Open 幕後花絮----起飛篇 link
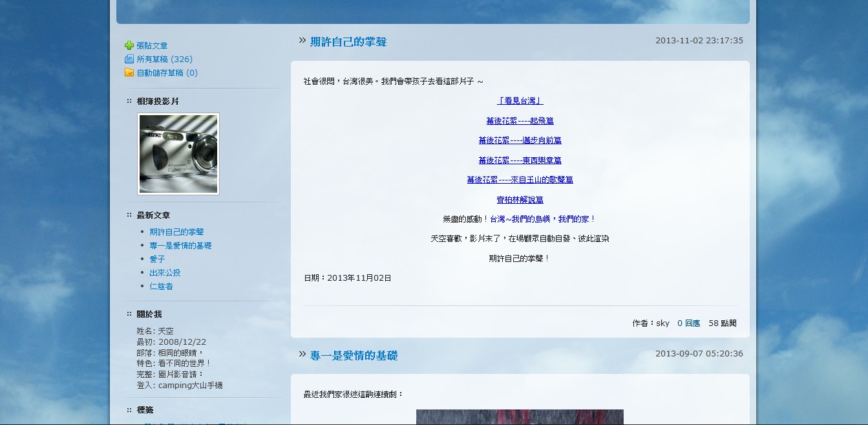 (520, 121)
